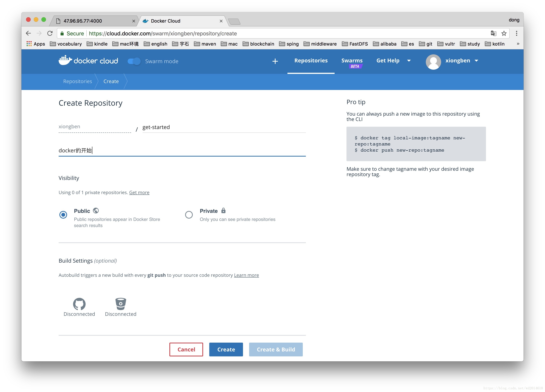Open the git bookmark folder
Screen dimensions: 545x392
pos(425,44)
